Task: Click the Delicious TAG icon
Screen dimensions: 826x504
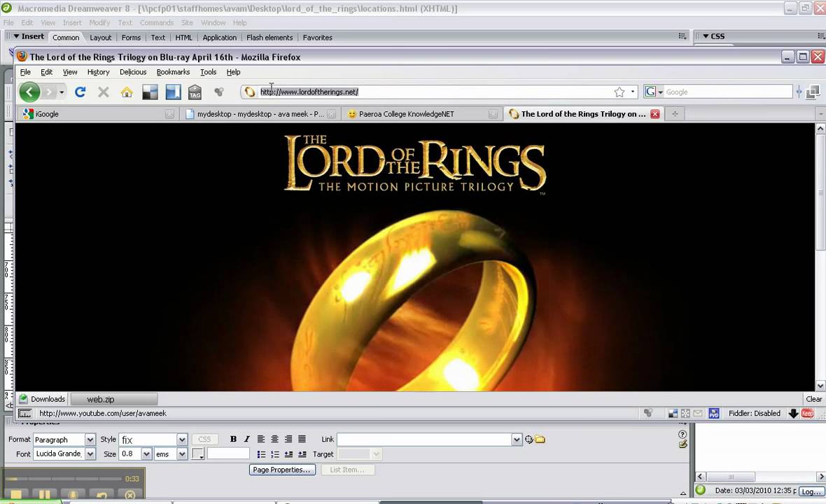Action: [x=195, y=92]
